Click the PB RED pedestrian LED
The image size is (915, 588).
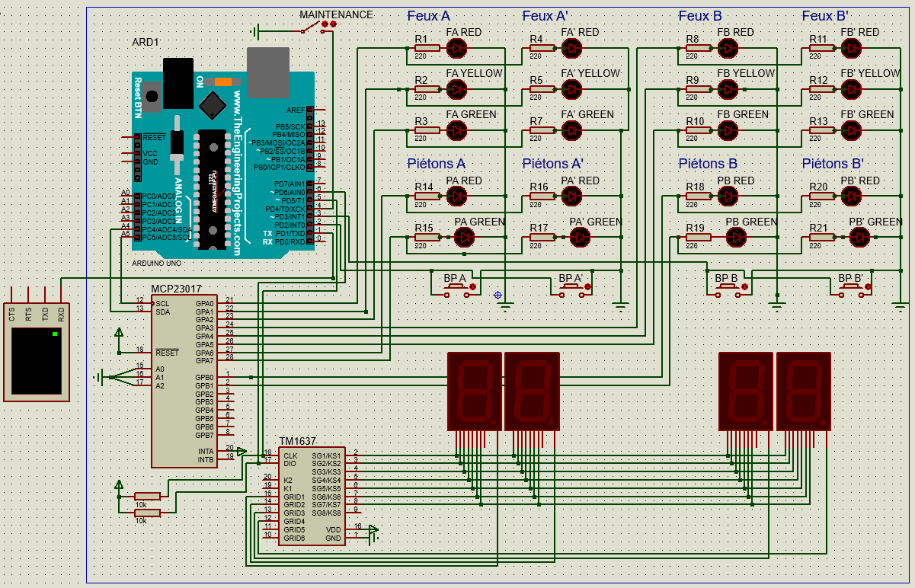click(728, 197)
